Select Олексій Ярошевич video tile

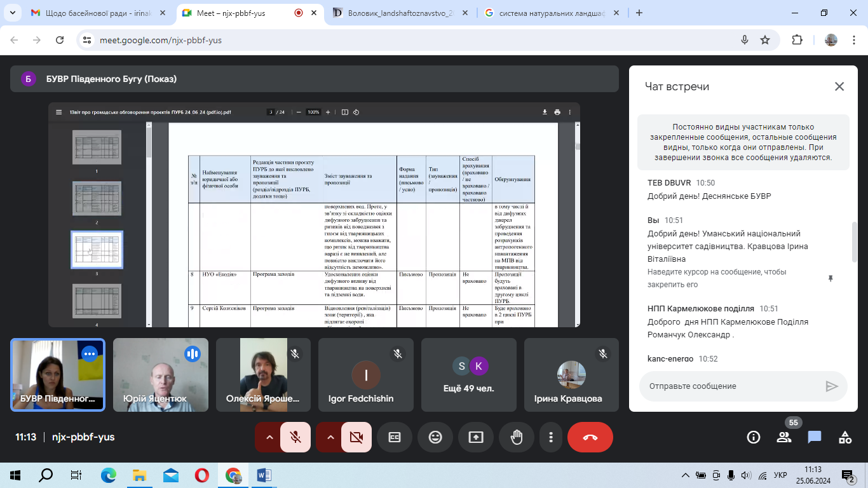pos(264,374)
